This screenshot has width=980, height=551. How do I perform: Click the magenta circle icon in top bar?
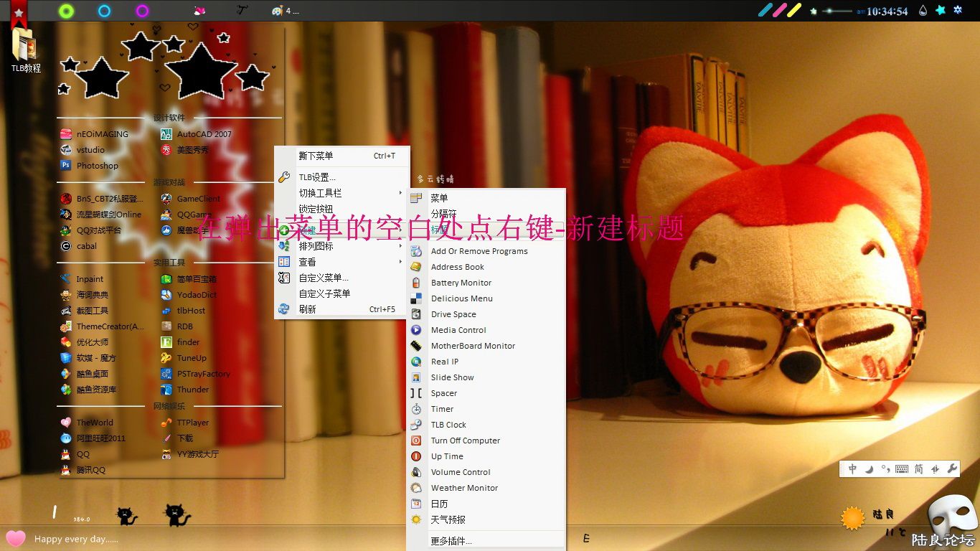[142, 11]
